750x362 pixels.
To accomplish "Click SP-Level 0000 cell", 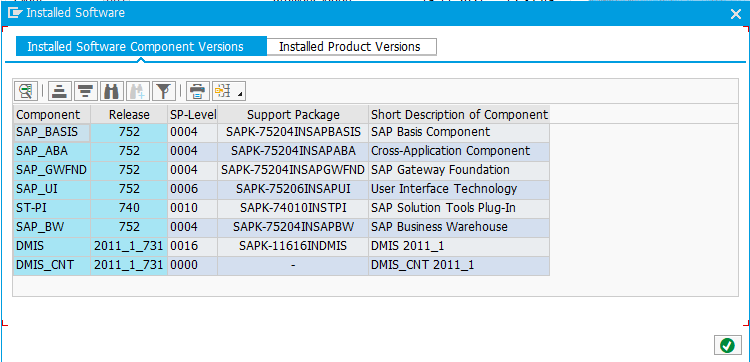I will tap(193, 265).
